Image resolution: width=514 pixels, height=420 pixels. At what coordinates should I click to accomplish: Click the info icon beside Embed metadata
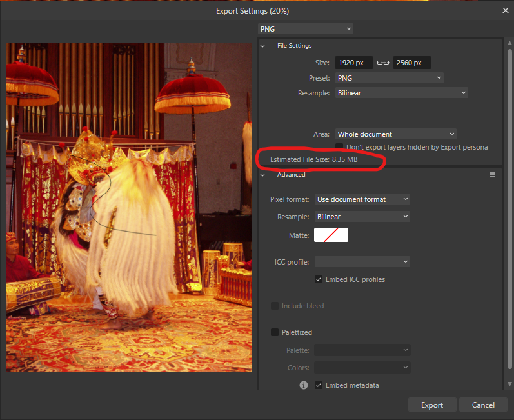click(303, 385)
